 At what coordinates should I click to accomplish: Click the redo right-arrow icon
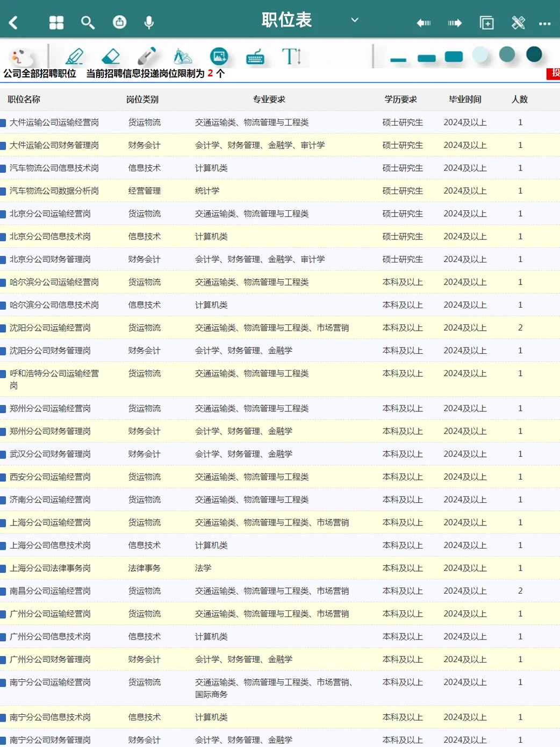click(x=455, y=23)
